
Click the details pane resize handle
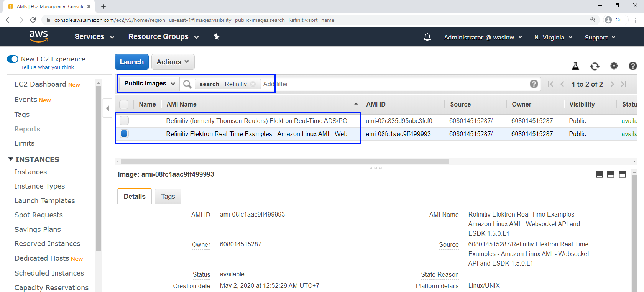pyautogui.click(x=376, y=168)
